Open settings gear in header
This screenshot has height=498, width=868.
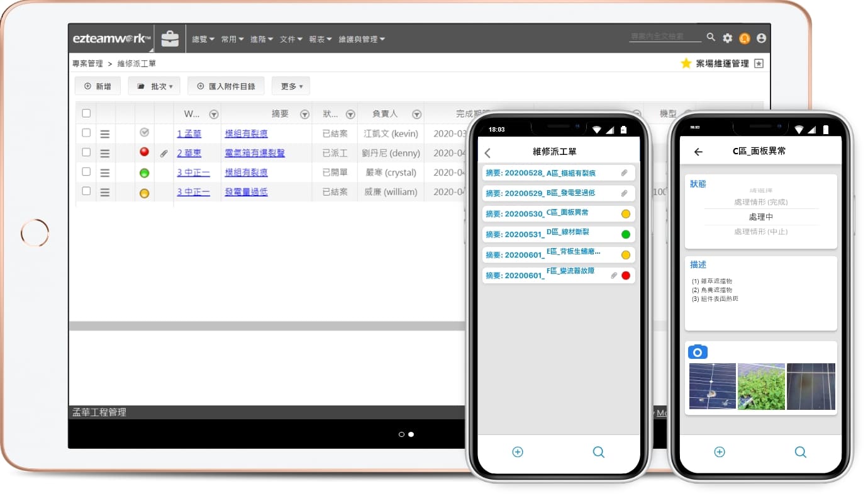[728, 38]
